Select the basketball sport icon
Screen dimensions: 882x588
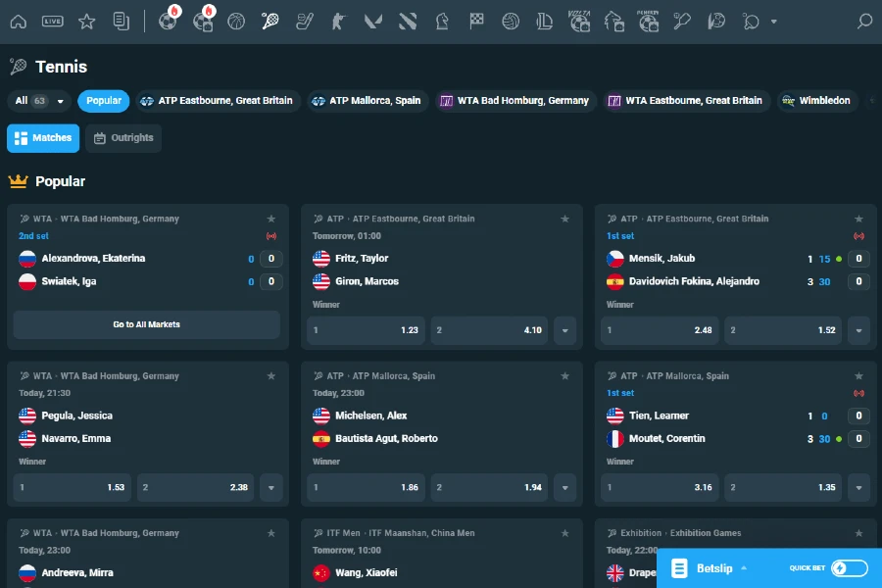(x=235, y=20)
